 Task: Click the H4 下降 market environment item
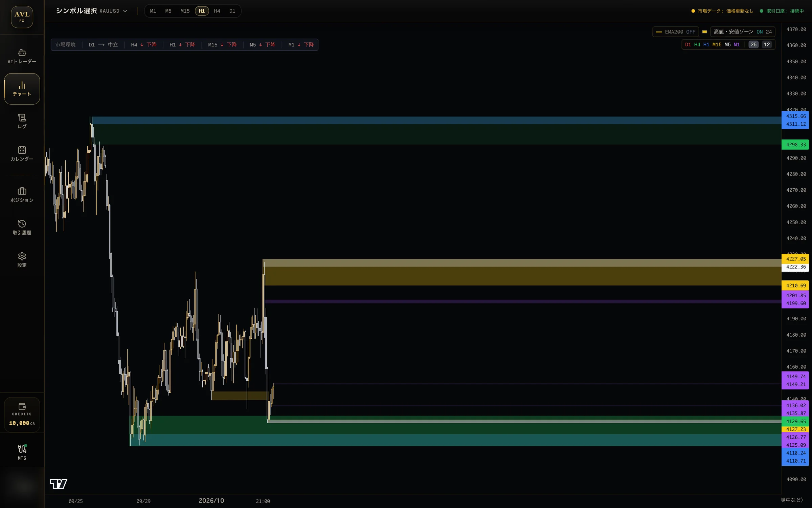point(143,45)
